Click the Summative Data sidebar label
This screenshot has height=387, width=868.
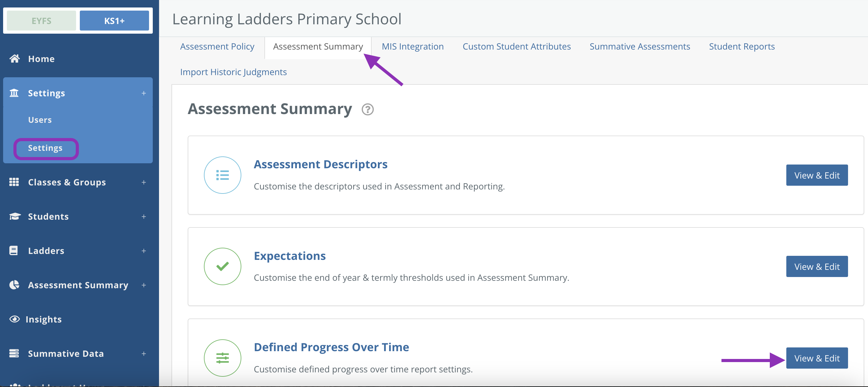66,353
